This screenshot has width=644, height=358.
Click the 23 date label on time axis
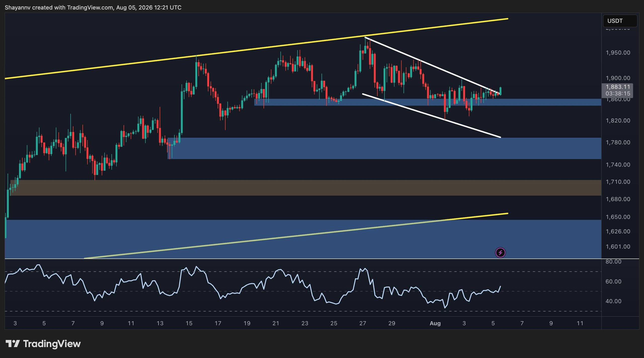point(305,323)
